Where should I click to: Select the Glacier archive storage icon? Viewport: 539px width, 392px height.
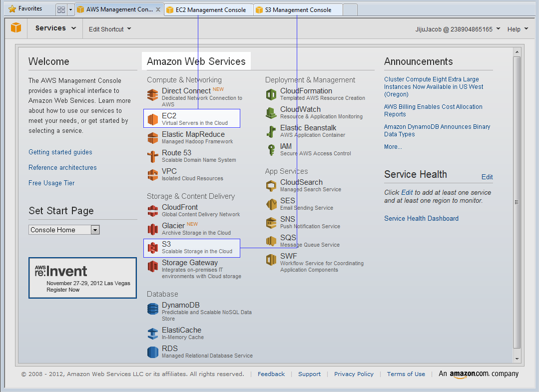153,229
